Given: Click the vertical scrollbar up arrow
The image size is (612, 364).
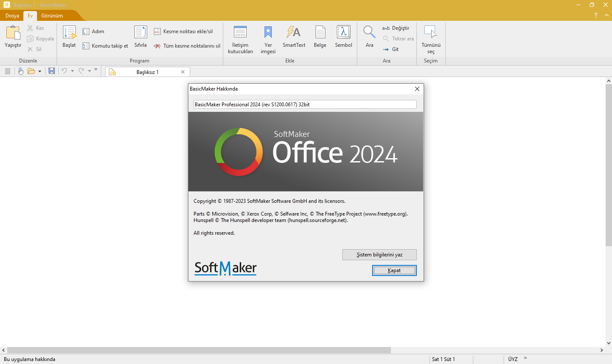Looking at the screenshot, I should [x=609, y=81].
